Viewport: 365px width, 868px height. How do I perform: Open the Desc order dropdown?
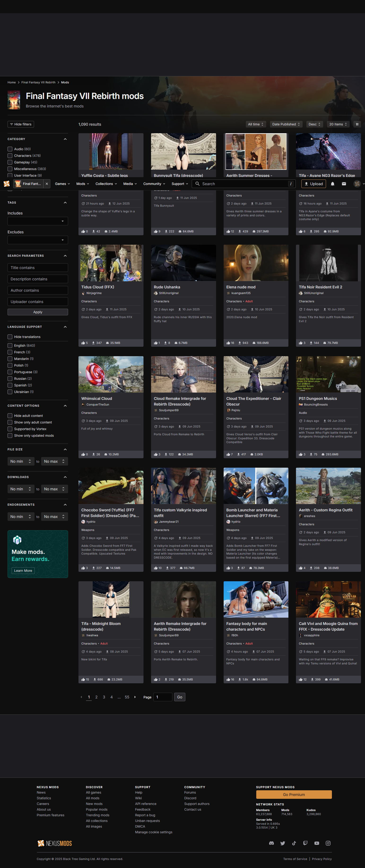pyautogui.click(x=314, y=124)
